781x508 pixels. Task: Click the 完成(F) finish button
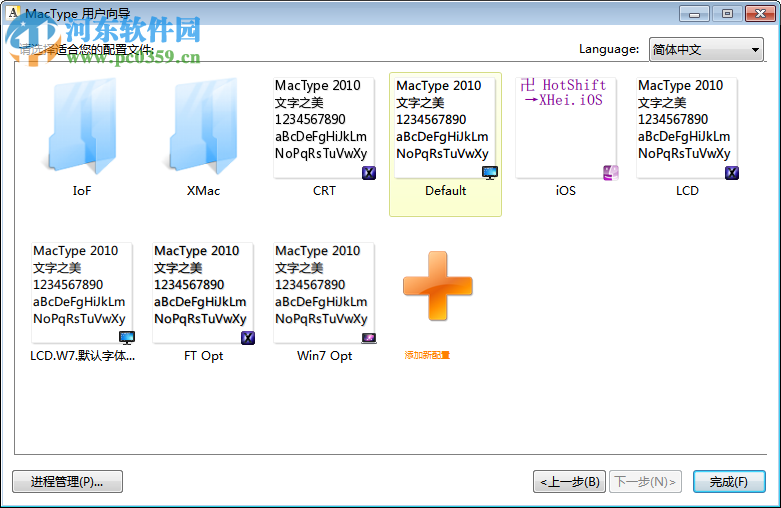pyautogui.click(x=729, y=482)
